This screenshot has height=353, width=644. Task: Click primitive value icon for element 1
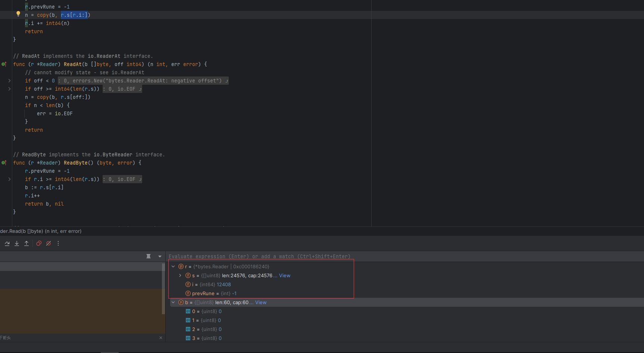pos(188,320)
